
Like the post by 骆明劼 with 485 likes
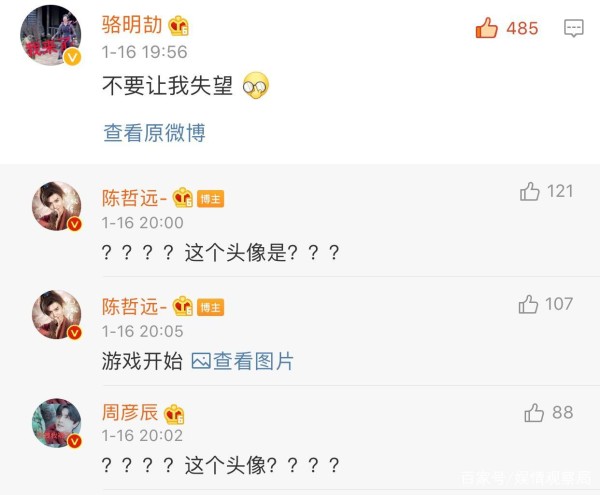[x=486, y=28]
